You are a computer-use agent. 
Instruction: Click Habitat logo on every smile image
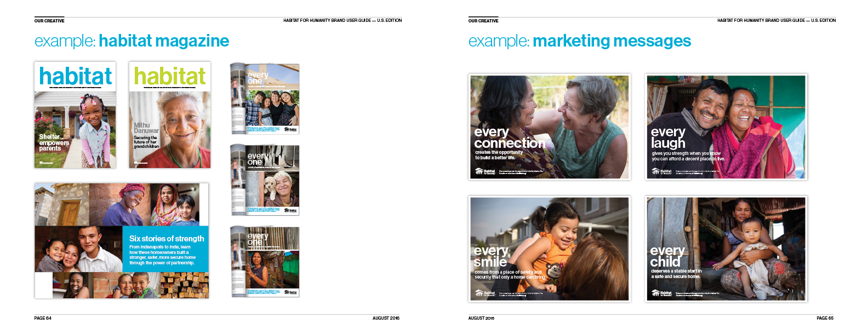(x=486, y=293)
